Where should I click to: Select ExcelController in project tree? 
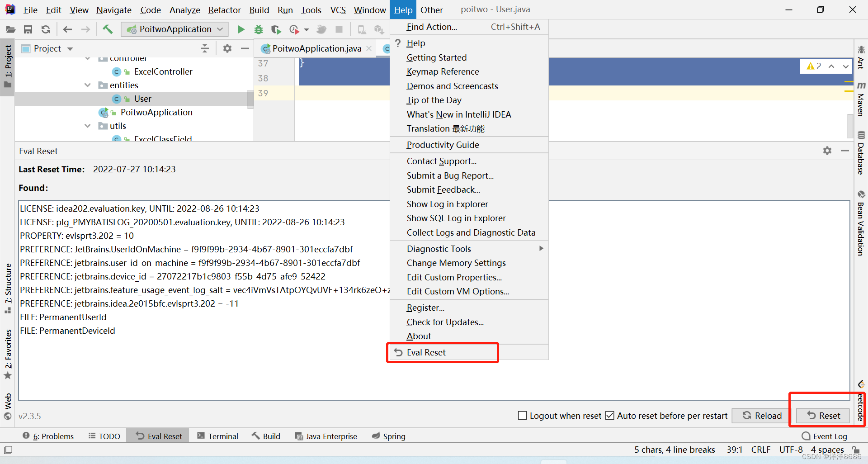(163, 71)
